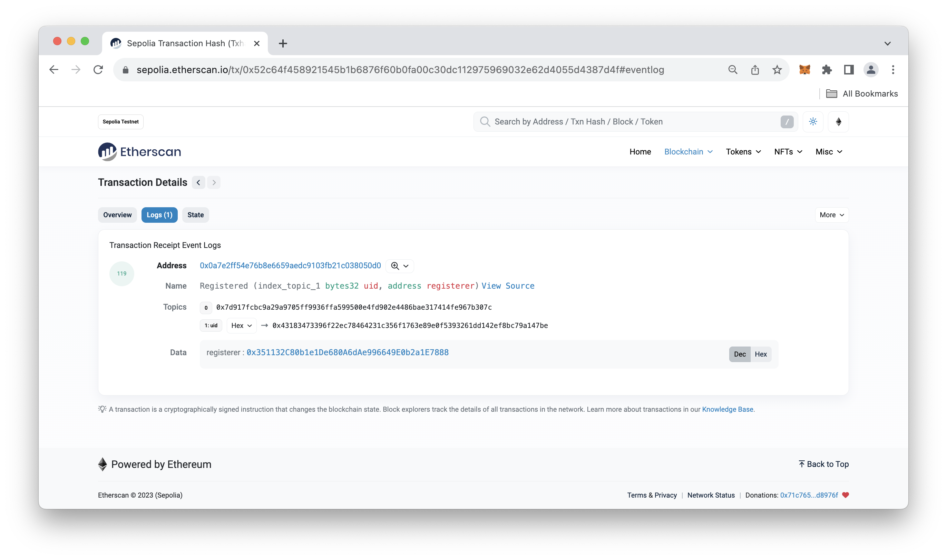Click the topic 0 index badge
The height and width of the screenshot is (560, 947).
coord(206,308)
